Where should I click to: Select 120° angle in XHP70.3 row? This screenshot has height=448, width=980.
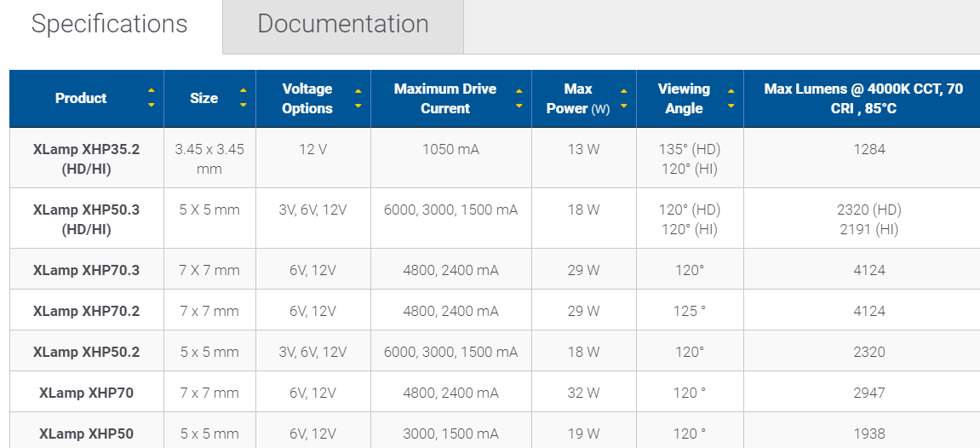[x=690, y=270]
